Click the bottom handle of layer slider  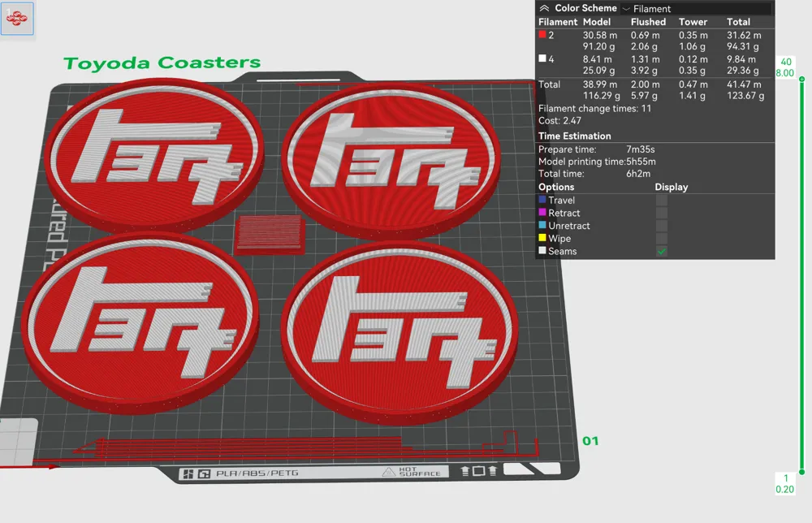coord(801,472)
